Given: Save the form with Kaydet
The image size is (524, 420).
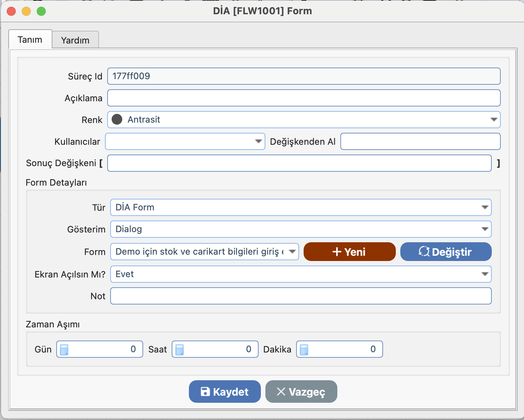Looking at the screenshot, I should 225,391.
